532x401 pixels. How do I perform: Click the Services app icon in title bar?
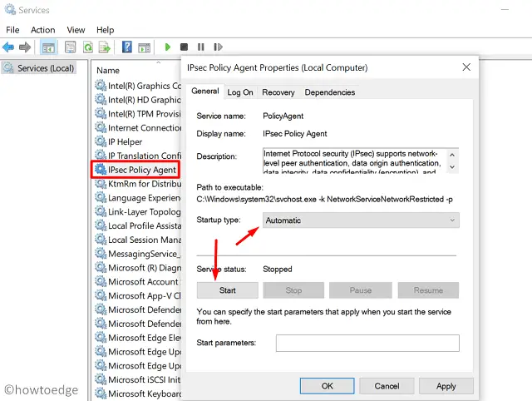tap(10, 9)
